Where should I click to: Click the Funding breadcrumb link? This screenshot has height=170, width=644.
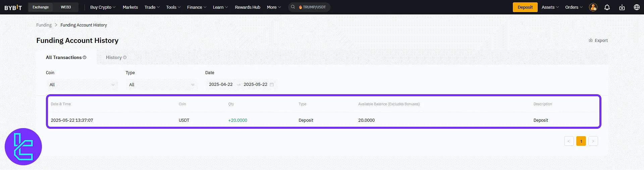[x=44, y=25]
